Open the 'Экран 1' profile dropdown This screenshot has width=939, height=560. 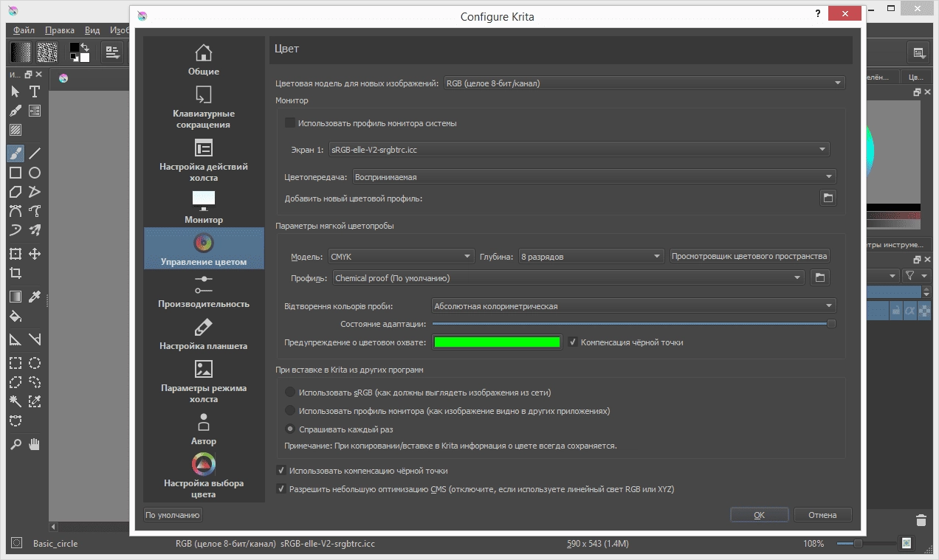579,150
